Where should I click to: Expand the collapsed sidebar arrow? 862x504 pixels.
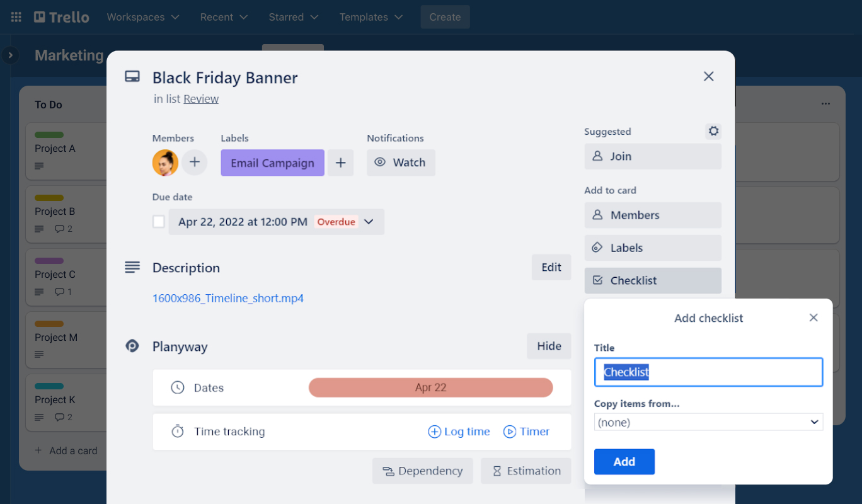[10, 55]
